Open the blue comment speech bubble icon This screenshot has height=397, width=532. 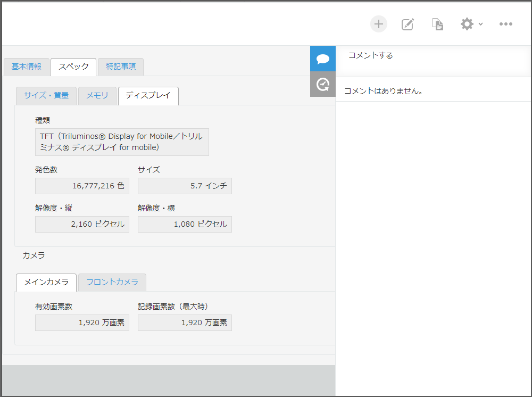pos(322,60)
